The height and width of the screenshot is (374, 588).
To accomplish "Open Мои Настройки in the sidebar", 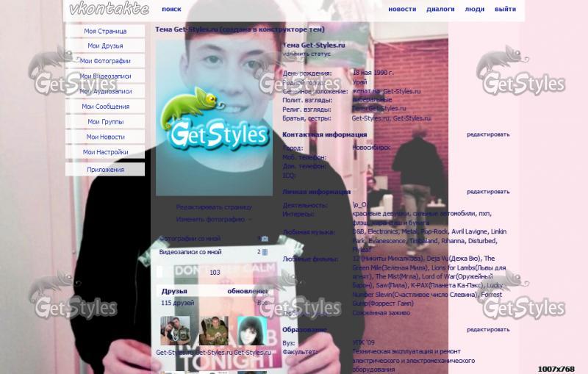I will coord(105,152).
